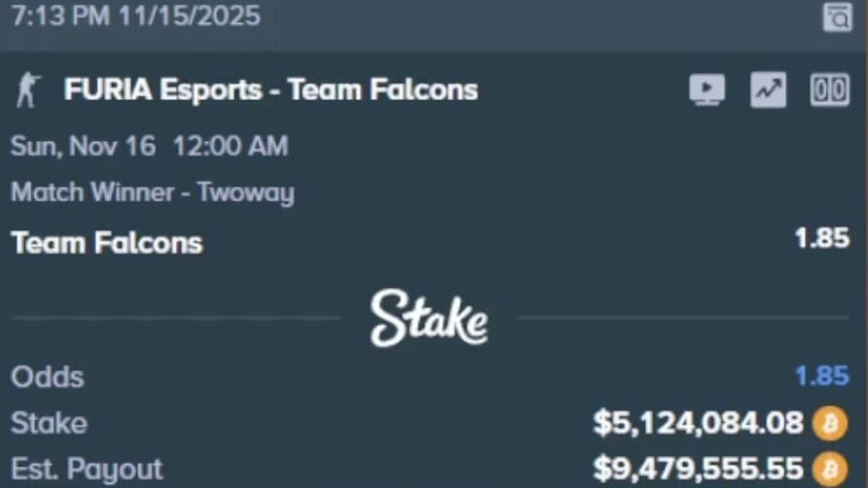Open the FURIA Esports - Team Falcons match
The height and width of the screenshot is (488, 868).
tap(271, 90)
